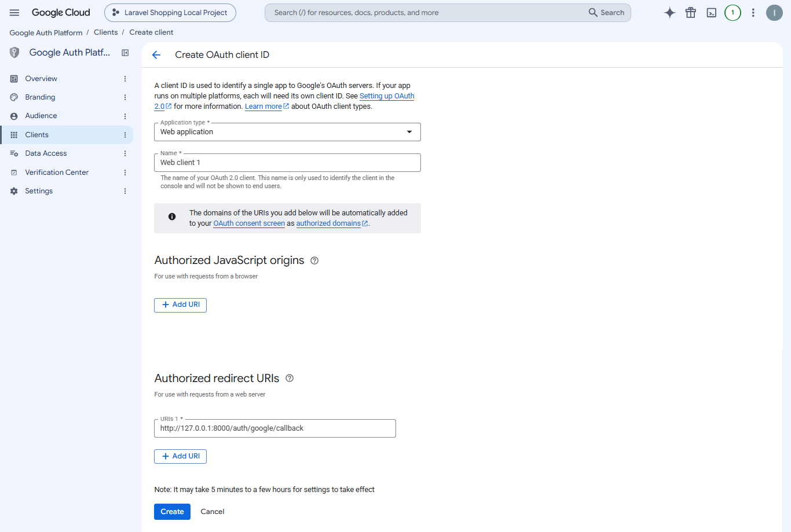Viewport: 791px width, 532px height.
Task: Add URI under Authorized JavaScript origins
Action: (180, 305)
